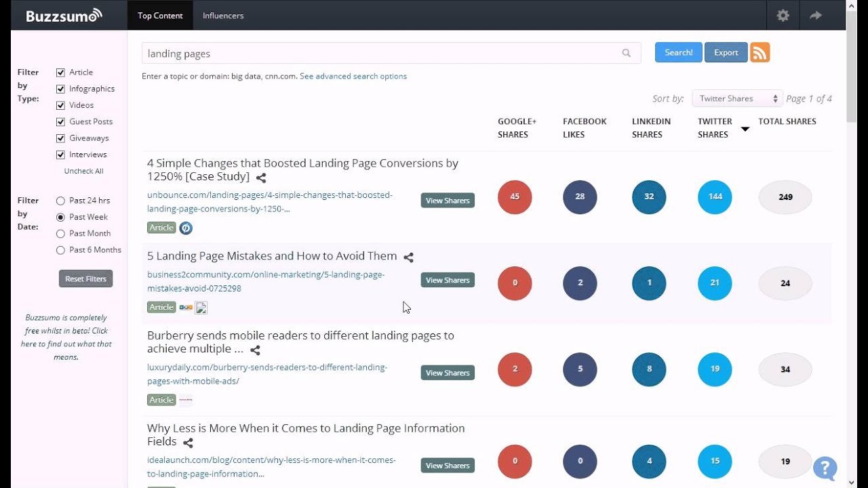Open See advanced search options link
Screen dimensions: 868x488
click(353, 76)
